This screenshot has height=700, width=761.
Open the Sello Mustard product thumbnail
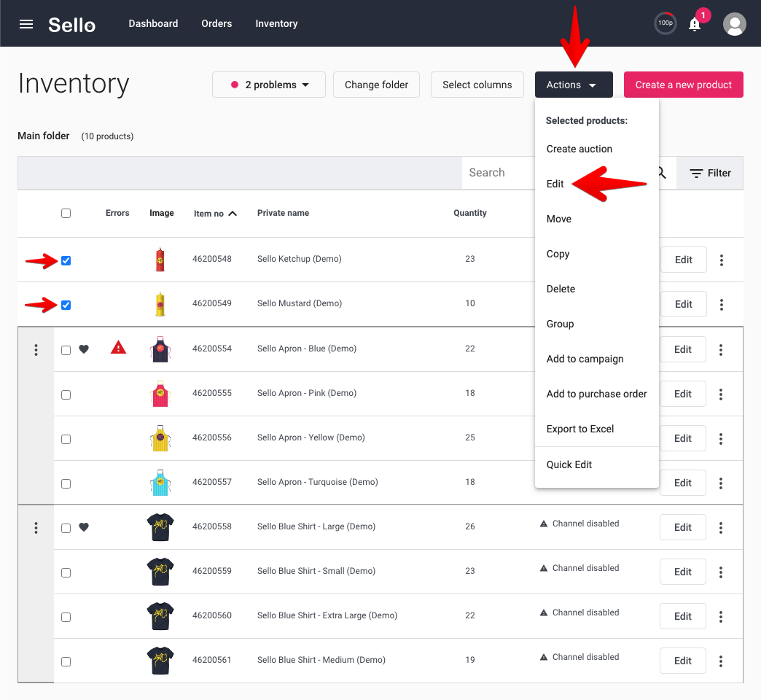[x=160, y=304]
